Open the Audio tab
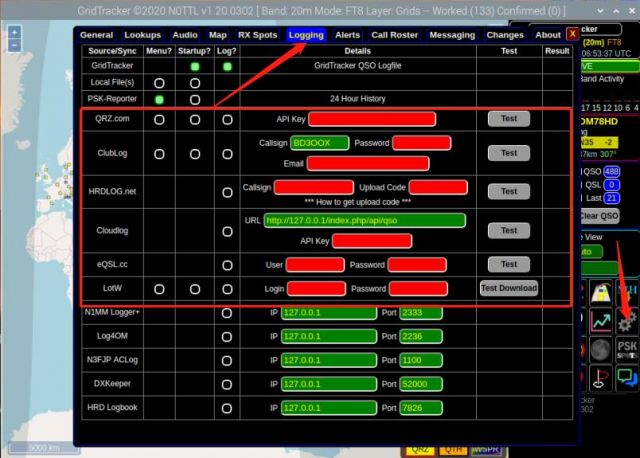The image size is (640, 458). (185, 35)
